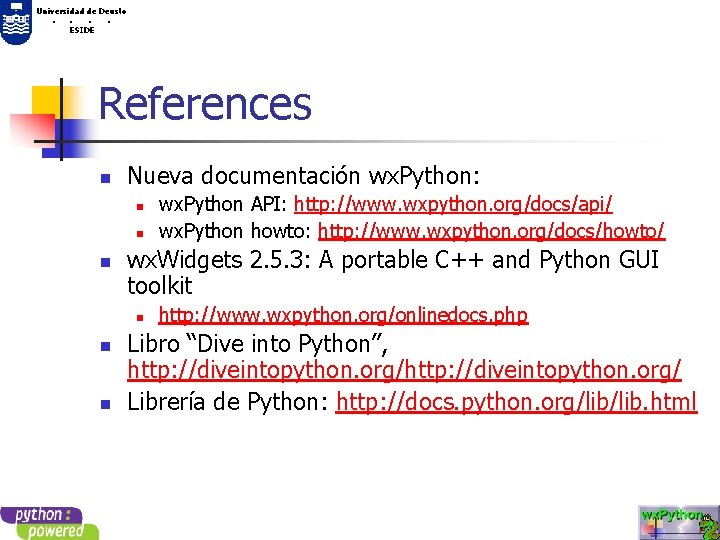Open the wxPython API docs link
Screen dimensions: 720x540
[x=453, y=204]
